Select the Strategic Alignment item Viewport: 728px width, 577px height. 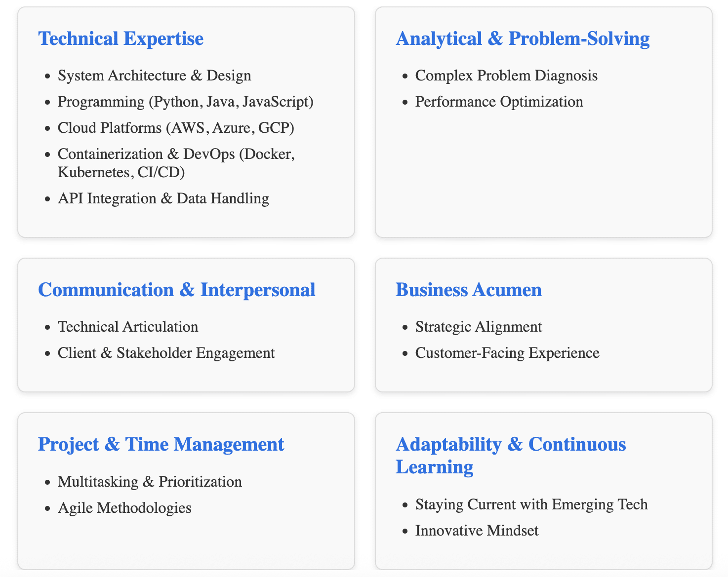pyautogui.click(x=479, y=327)
